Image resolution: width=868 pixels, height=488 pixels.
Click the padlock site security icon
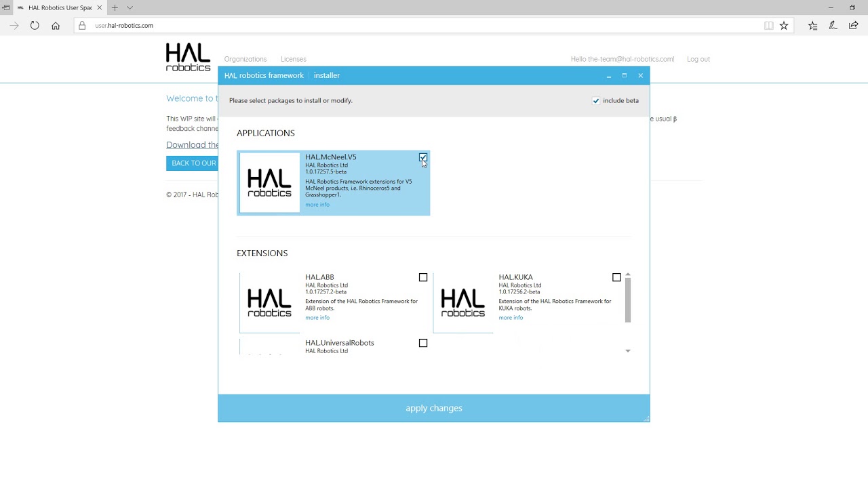(82, 26)
